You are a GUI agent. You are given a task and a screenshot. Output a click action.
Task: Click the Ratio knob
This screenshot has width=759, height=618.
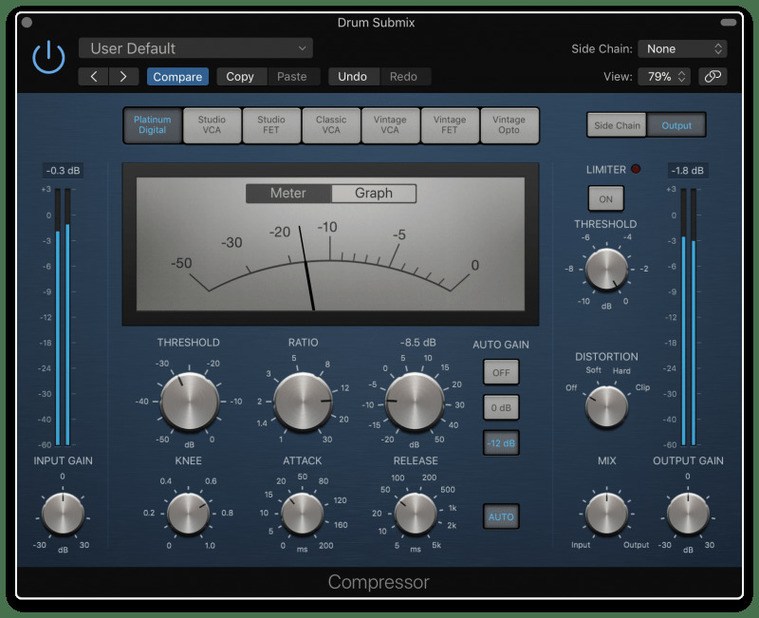(x=303, y=402)
